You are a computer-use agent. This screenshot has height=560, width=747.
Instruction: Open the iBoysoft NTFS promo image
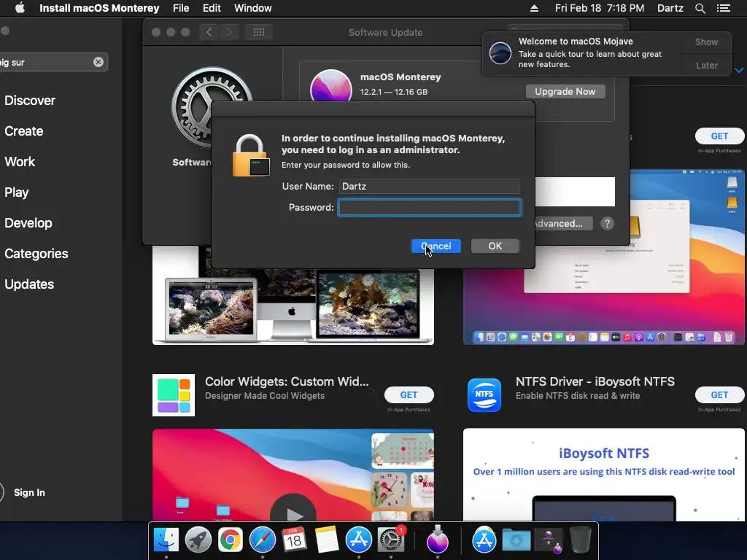tap(603, 475)
